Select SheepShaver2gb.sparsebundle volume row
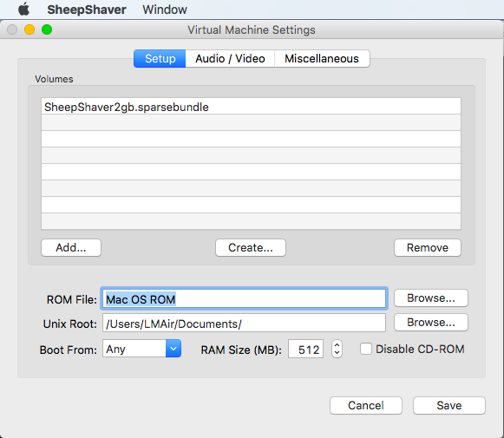This screenshot has height=438, width=504. 251,107
